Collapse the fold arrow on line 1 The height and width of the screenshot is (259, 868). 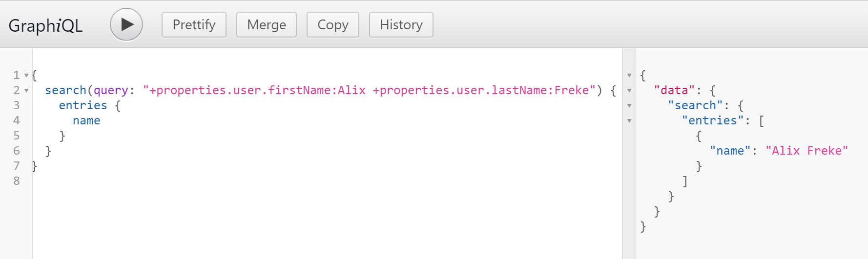coord(26,76)
